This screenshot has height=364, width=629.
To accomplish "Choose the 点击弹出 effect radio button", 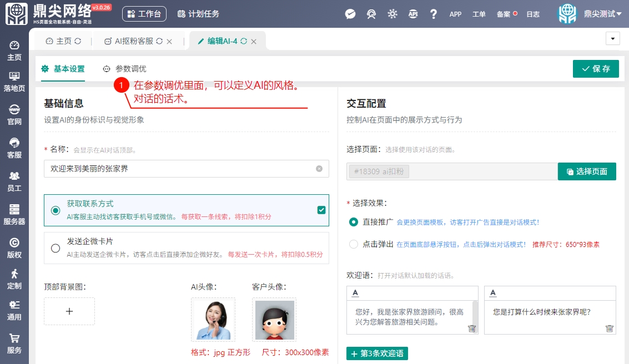I will 354,244.
